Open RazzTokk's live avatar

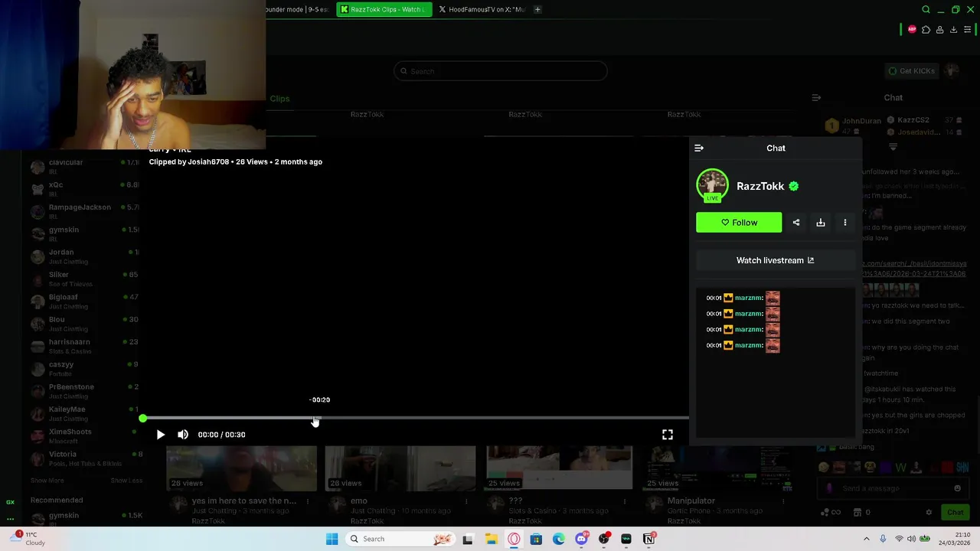pos(713,185)
